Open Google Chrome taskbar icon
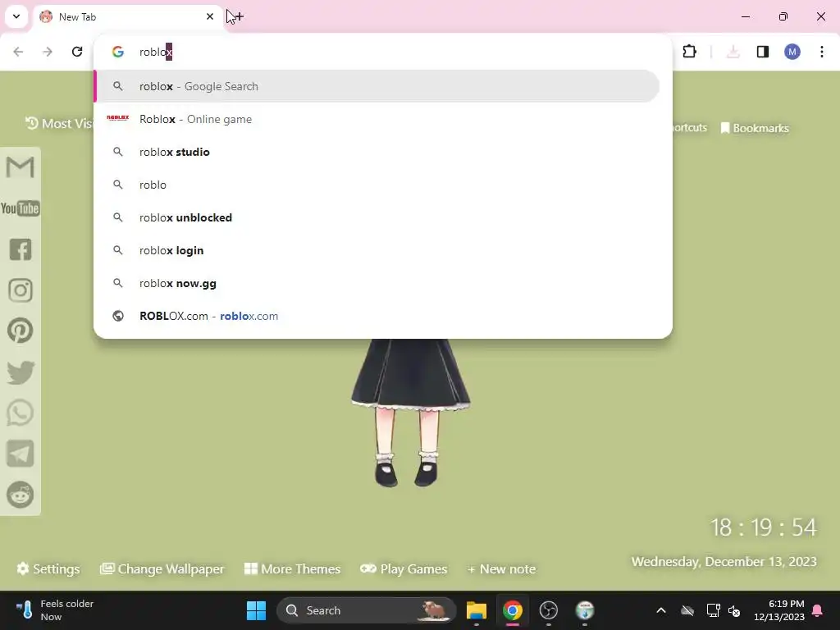840x630 pixels. [513, 610]
